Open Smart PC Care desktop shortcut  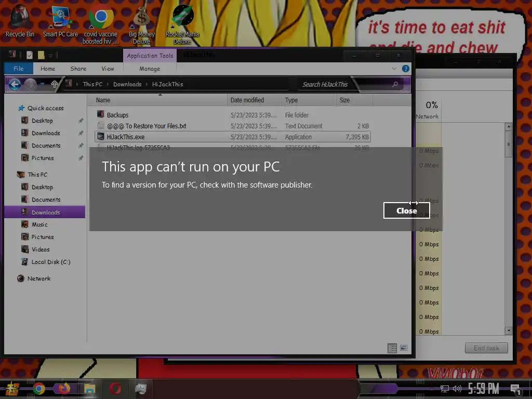point(60,21)
